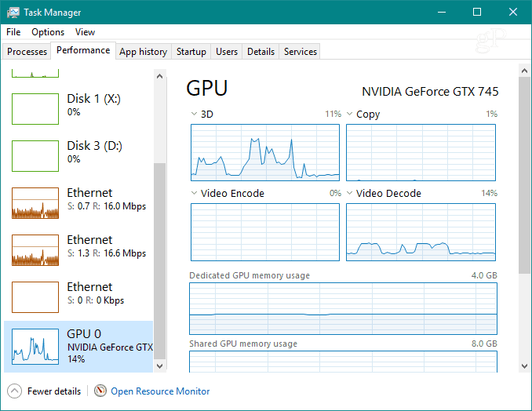Switch to the Startup tab
Screen dimensions: 532x411
coord(191,52)
